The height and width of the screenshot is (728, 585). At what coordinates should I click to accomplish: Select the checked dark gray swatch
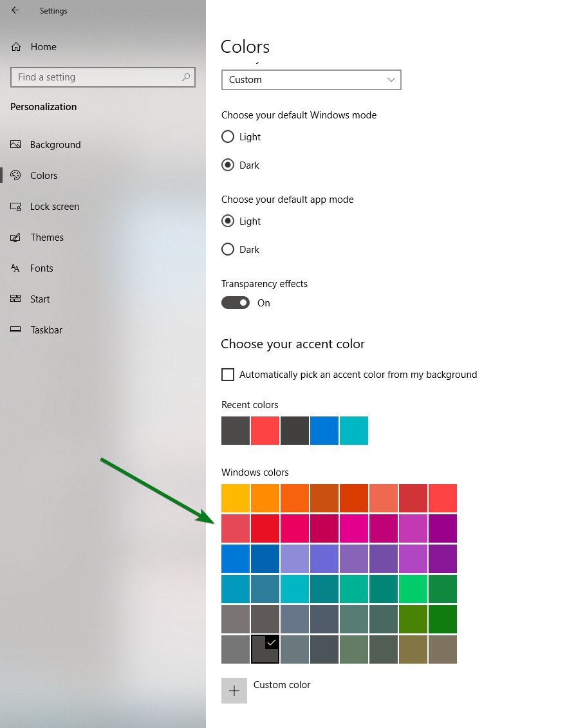[265, 649]
